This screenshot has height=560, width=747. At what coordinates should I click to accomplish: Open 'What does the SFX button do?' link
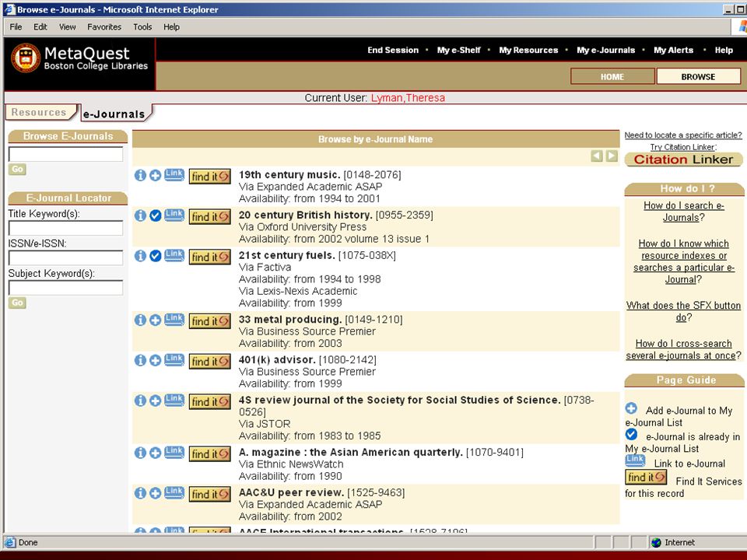point(684,311)
